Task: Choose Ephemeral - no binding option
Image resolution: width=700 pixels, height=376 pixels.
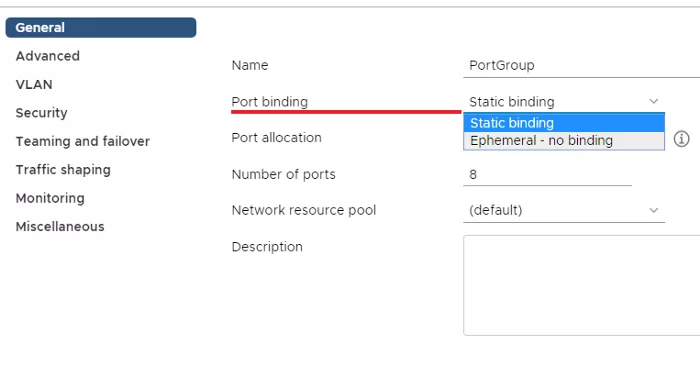Action: [x=564, y=141]
